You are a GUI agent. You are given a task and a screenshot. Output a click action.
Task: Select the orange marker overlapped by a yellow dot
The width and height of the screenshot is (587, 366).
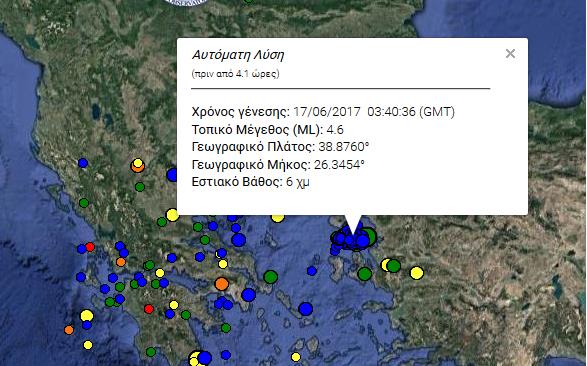(137, 166)
